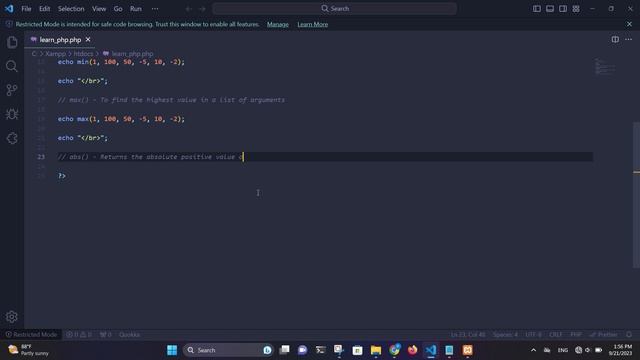Screen dimensions: 640x360
Task: Open the Go menu
Action: 118,9
